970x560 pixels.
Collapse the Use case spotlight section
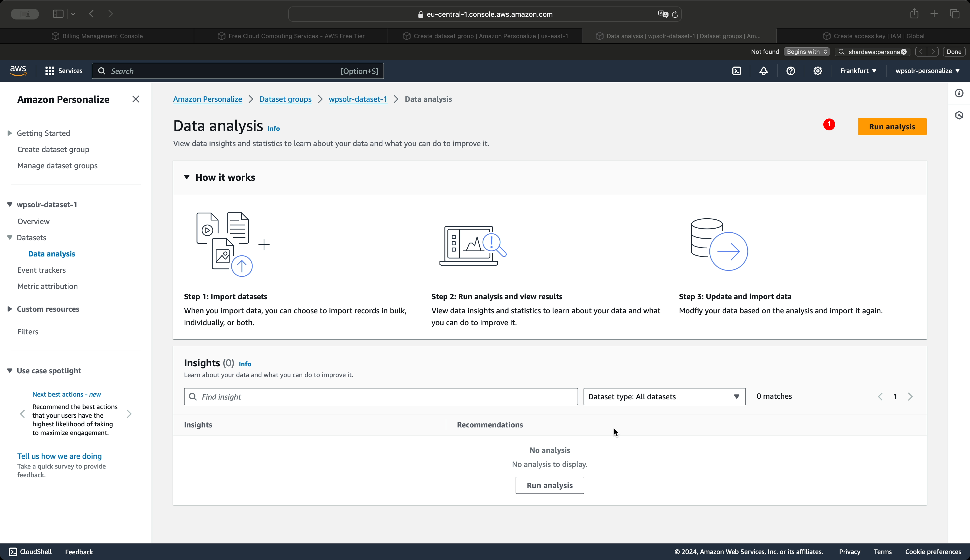[x=10, y=370]
